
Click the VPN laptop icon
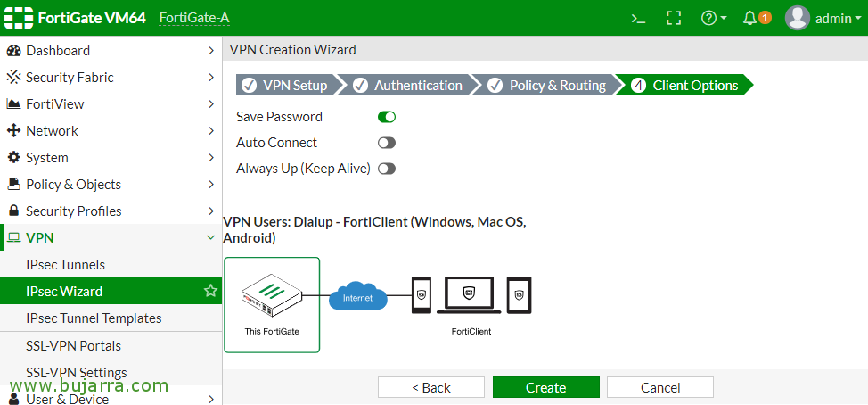click(x=14, y=238)
